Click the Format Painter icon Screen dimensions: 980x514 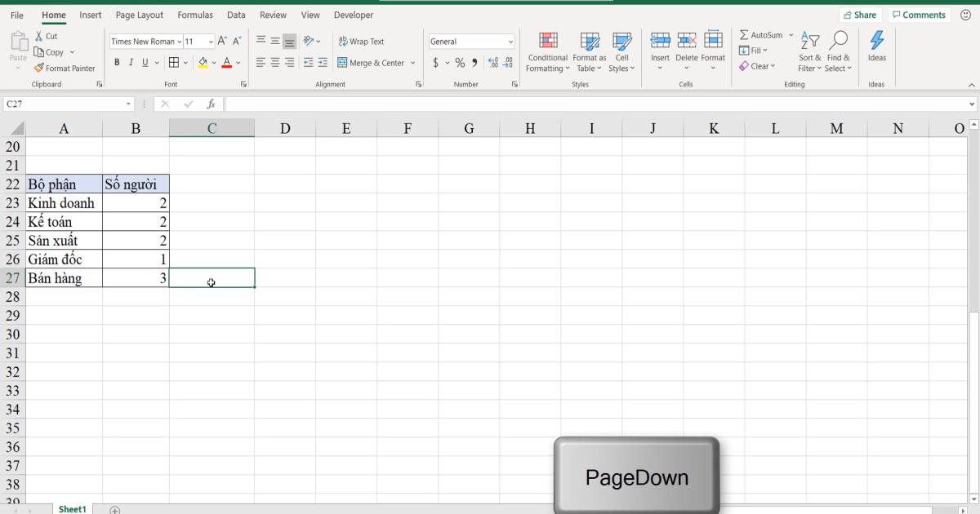coord(39,69)
